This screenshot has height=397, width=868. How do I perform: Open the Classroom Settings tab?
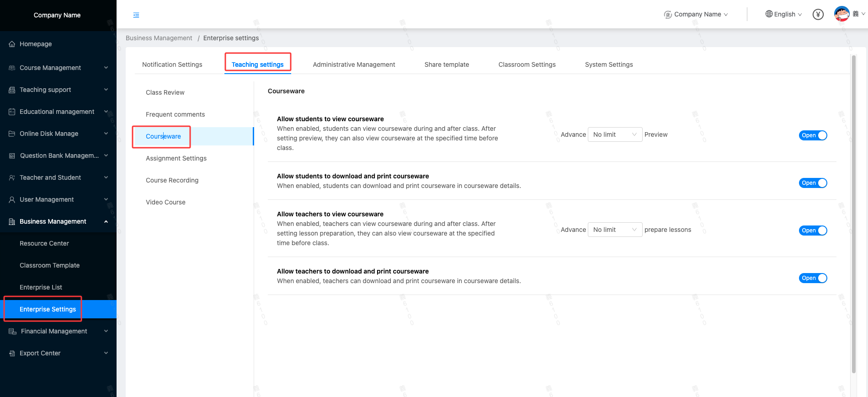527,64
